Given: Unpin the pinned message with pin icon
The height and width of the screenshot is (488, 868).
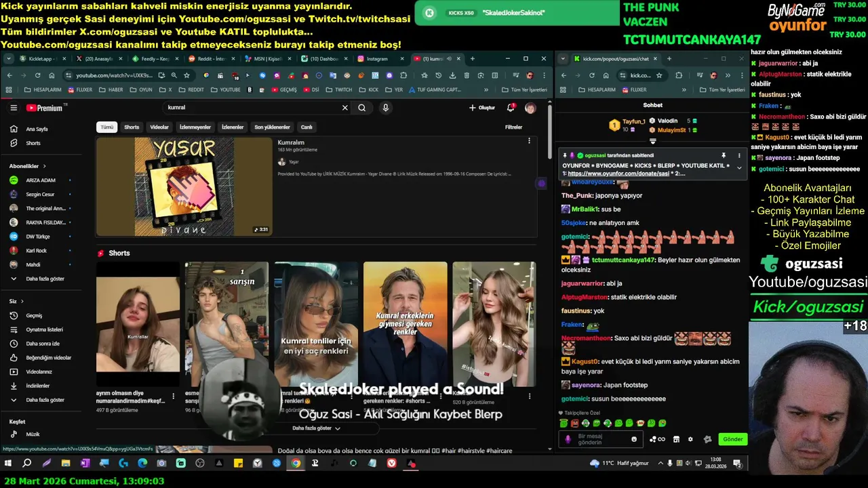Looking at the screenshot, I should [724, 155].
